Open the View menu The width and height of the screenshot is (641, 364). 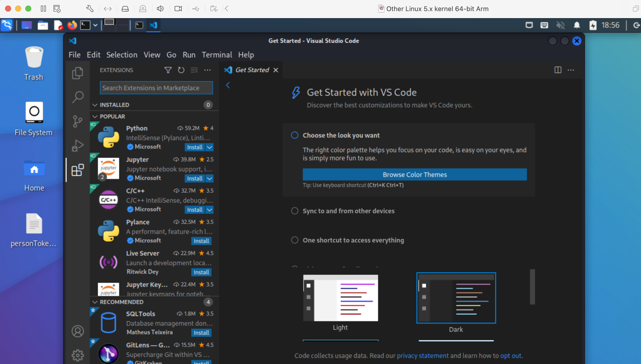(152, 55)
